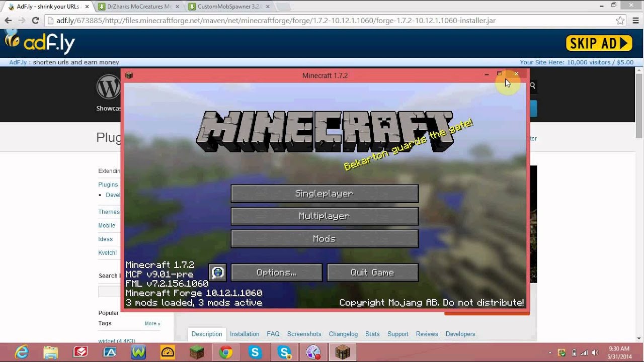644x362 pixels.
Task: Close the DrZharks MoCreatures tab
Action: point(177,7)
